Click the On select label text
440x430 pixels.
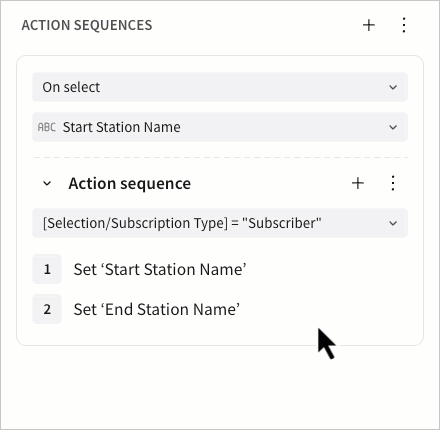(x=71, y=87)
